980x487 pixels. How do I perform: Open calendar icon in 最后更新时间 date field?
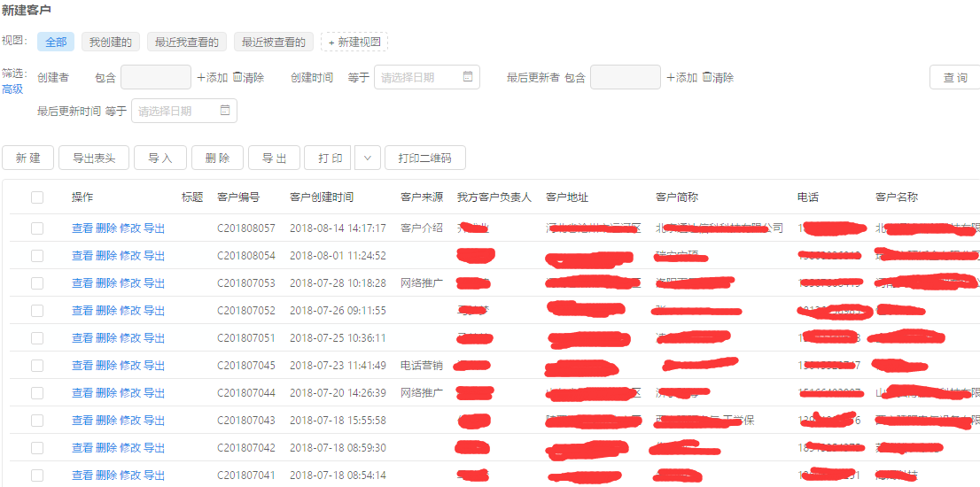(x=225, y=111)
